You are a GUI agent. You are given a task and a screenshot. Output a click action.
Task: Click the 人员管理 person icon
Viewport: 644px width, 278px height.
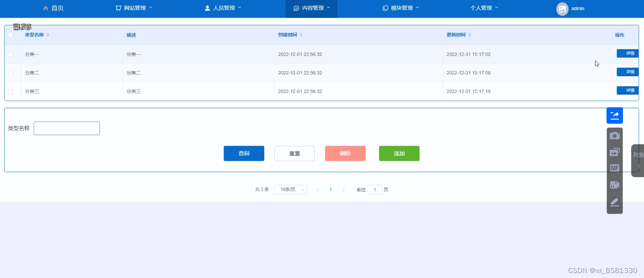click(207, 8)
